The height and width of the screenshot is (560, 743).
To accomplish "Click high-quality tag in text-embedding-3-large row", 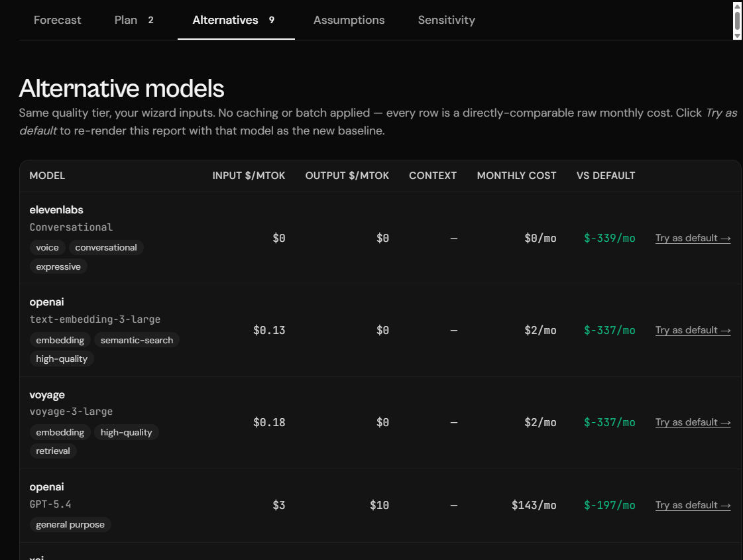I will pyautogui.click(x=62, y=359).
